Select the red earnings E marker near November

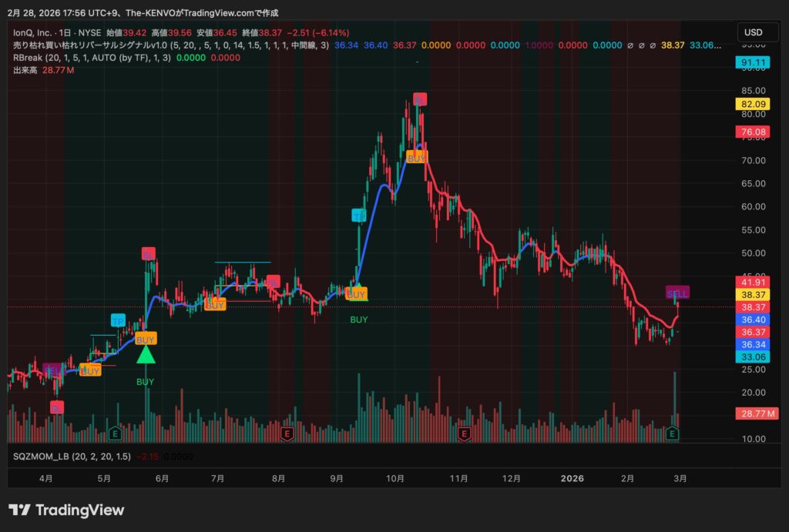tap(464, 434)
